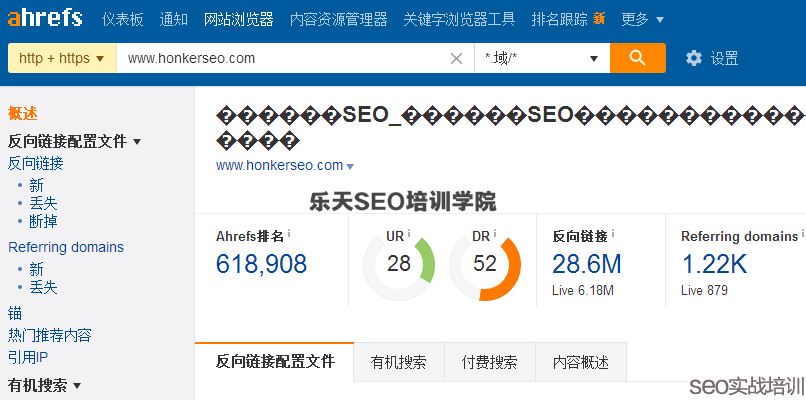Open 内容资源管理器 in the top navigation
This screenshot has height=400, width=806.
point(339,20)
